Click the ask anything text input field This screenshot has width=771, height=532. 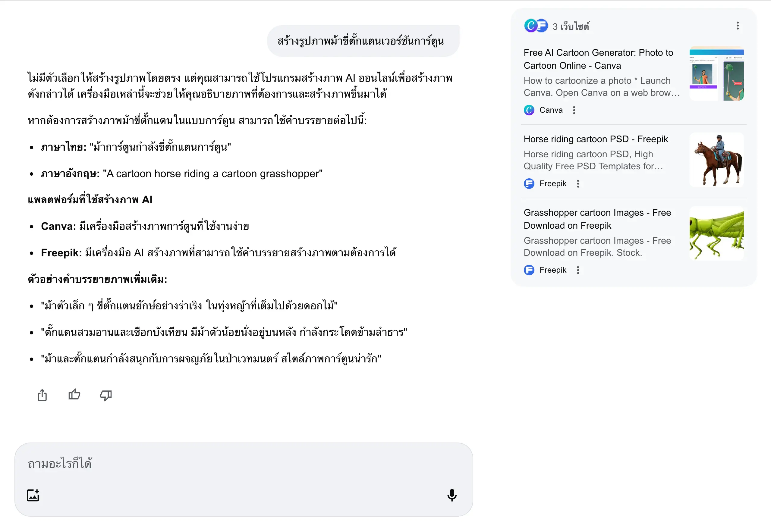233,464
